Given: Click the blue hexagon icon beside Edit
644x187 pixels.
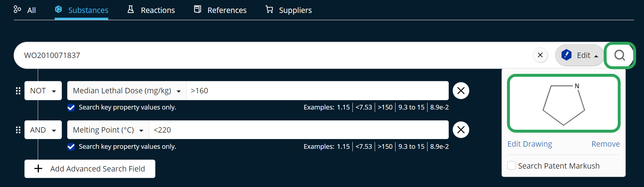Looking at the screenshot, I should coord(566,55).
